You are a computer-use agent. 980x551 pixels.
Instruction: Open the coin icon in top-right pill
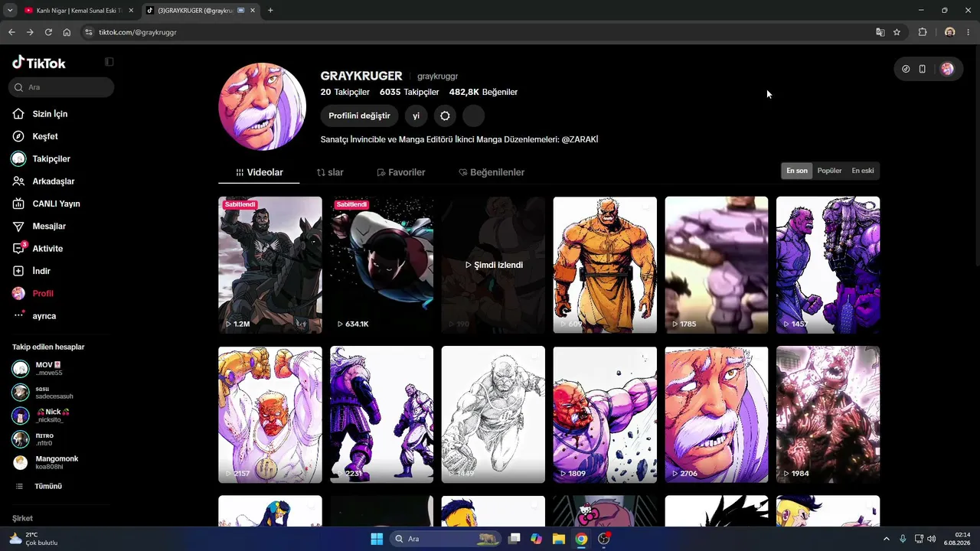(x=906, y=69)
